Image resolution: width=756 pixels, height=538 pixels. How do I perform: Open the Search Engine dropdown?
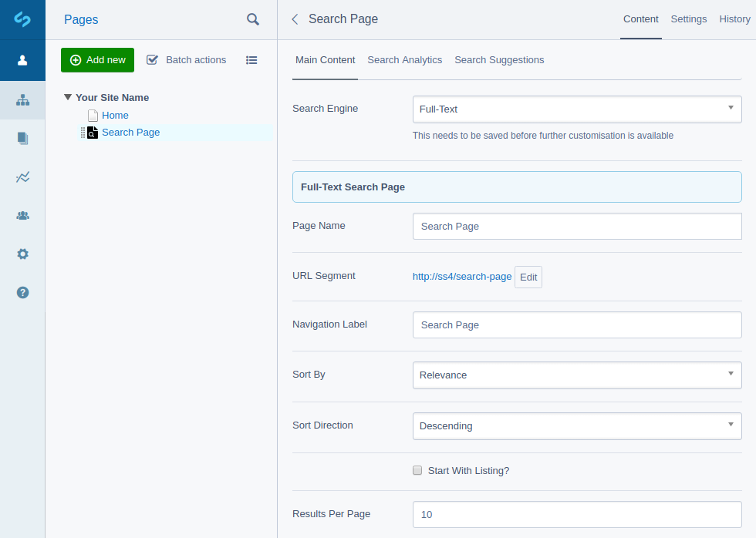point(577,109)
